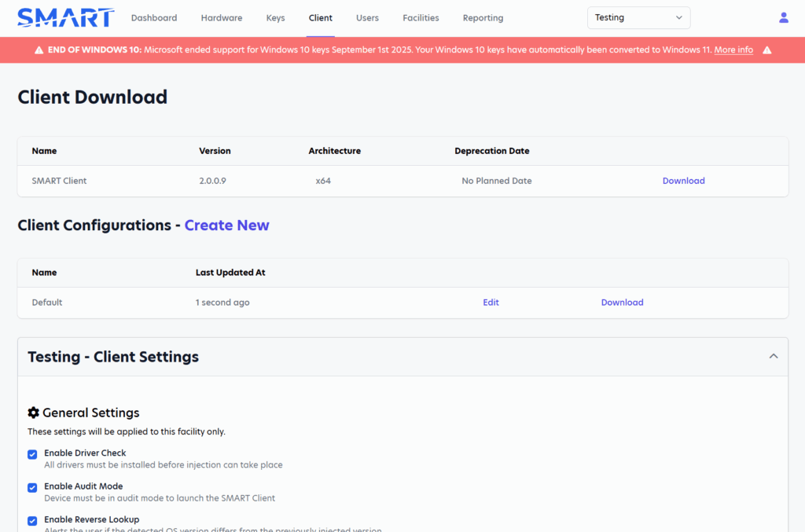Click the Architecture column header
805x532 pixels.
(335, 151)
